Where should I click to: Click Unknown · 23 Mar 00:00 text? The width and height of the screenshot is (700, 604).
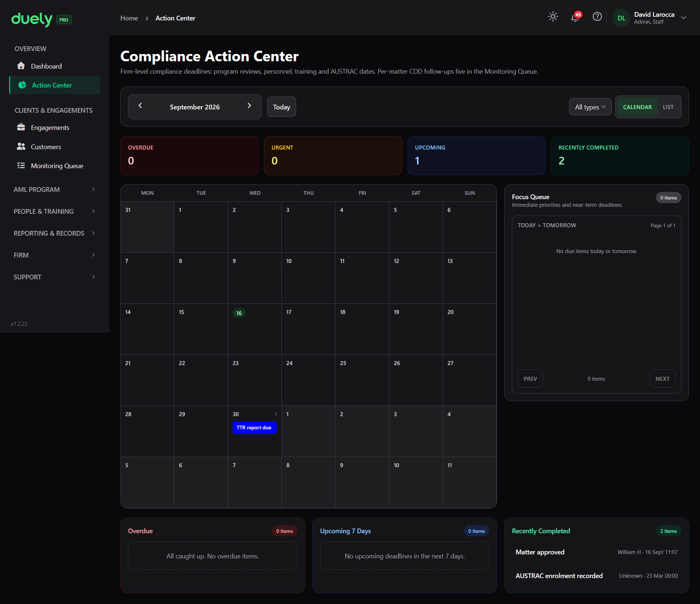pyautogui.click(x=648, y=576)
